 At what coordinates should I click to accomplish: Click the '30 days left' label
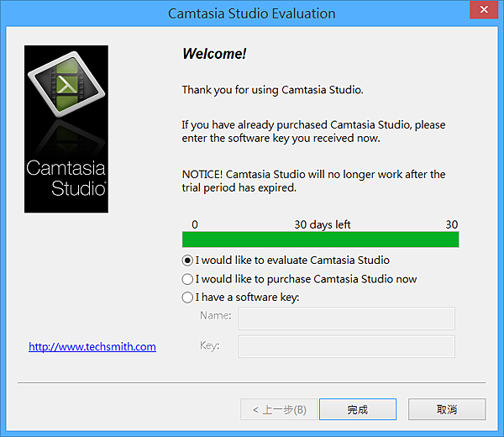pos(323,224)
